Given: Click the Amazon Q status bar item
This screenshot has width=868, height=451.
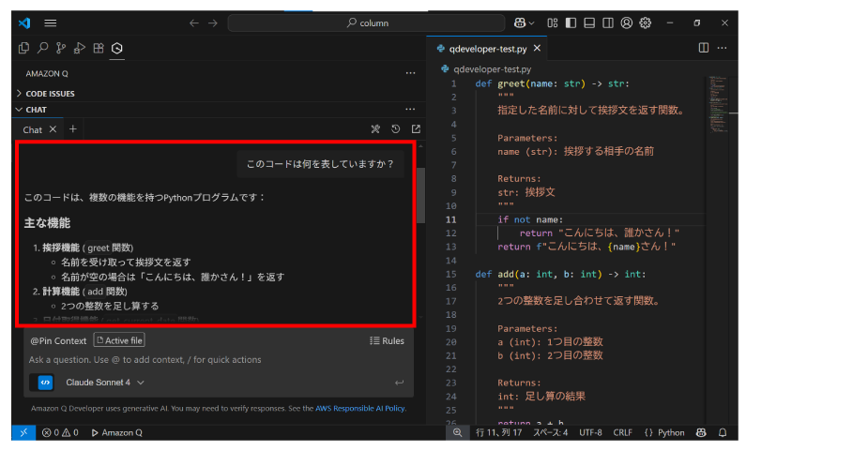Looking at the screenshot, I should [116, 433].
